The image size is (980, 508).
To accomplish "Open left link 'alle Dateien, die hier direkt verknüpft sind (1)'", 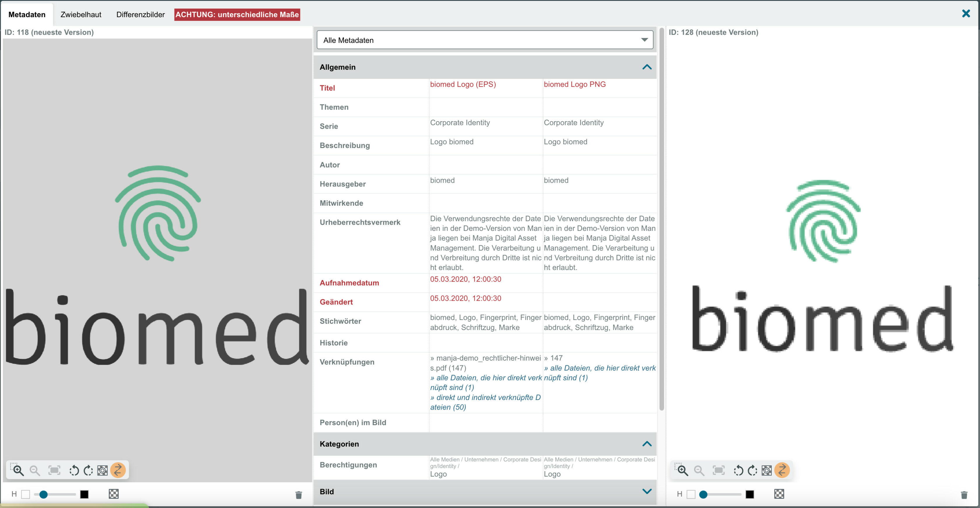I will click(486, 382).
